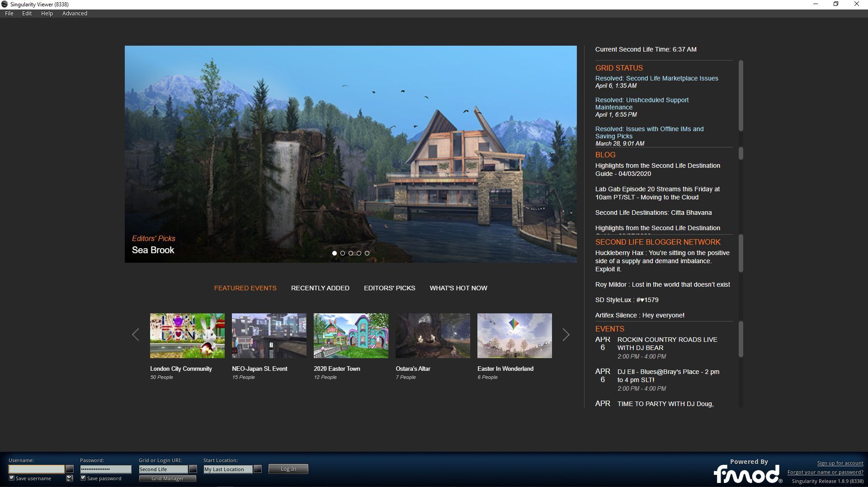Click the Grid Status panel scrollbar
This screenshot has width=868, height=487.
[x=741, y=96]
